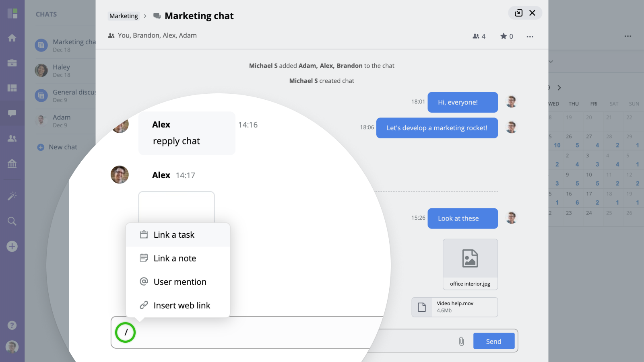Open the background page ellipsis menu
The height and width of the screenshot is (362, 644).
click(x=628, y=36)
